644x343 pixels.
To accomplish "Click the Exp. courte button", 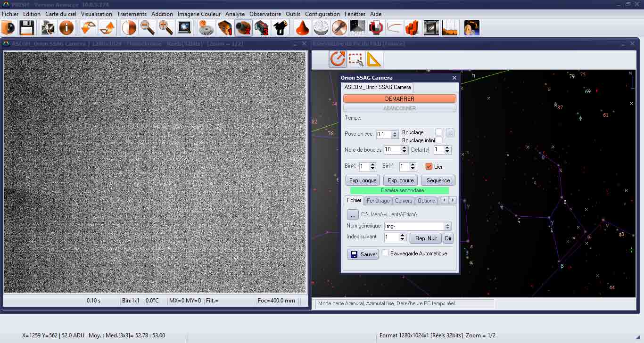I will tap(400, 180).
